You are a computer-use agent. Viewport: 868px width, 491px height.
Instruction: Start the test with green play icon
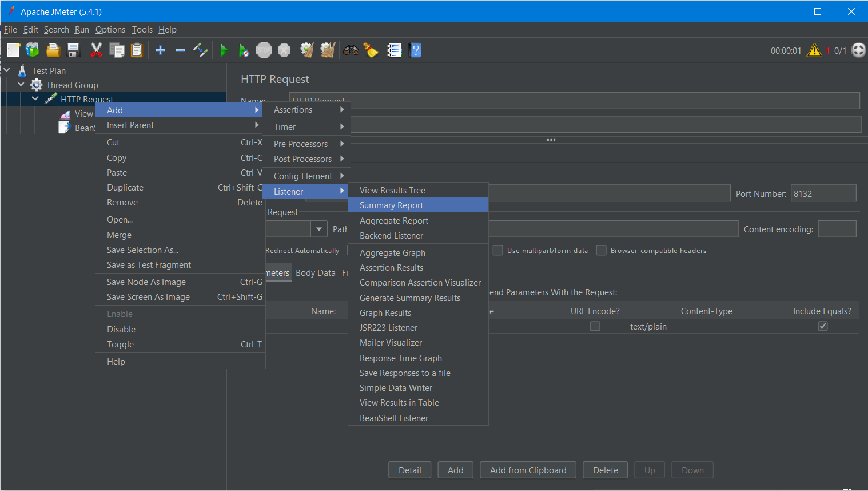click(224, 50)
